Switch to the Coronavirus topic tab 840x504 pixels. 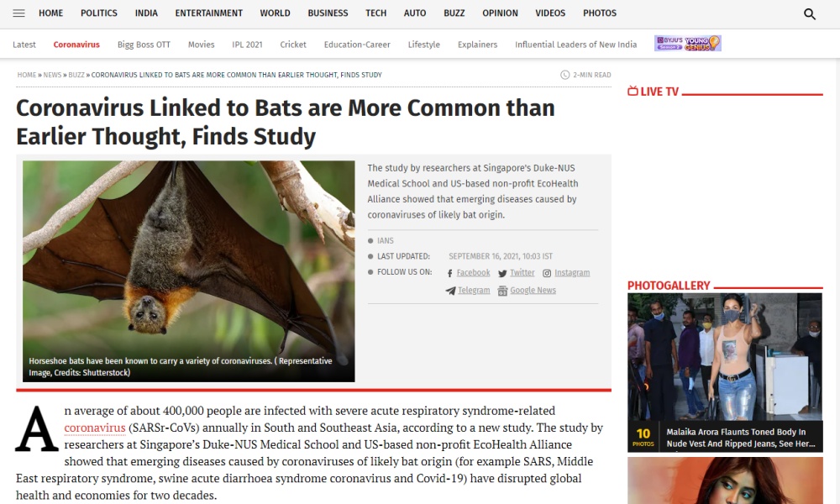[76, 45]
